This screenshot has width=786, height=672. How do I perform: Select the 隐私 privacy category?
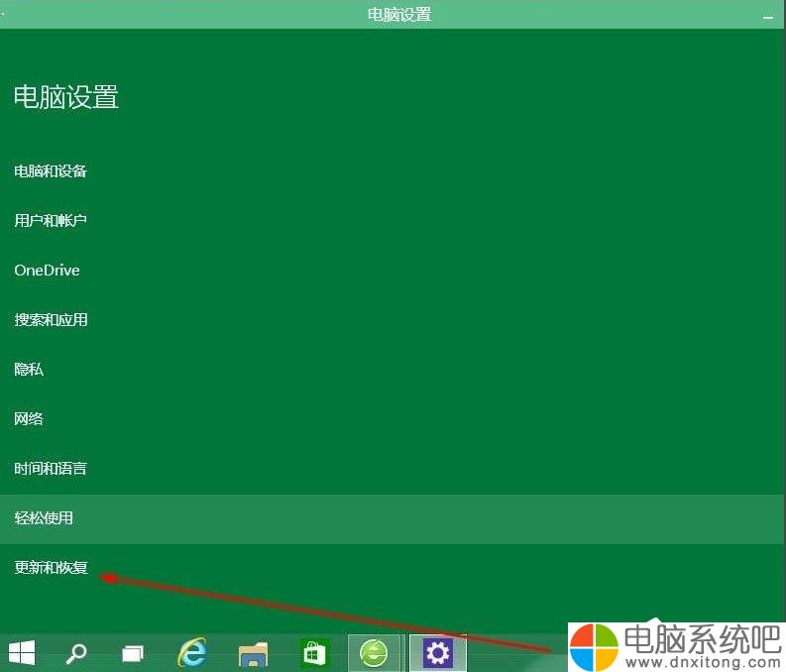point(29,370)
